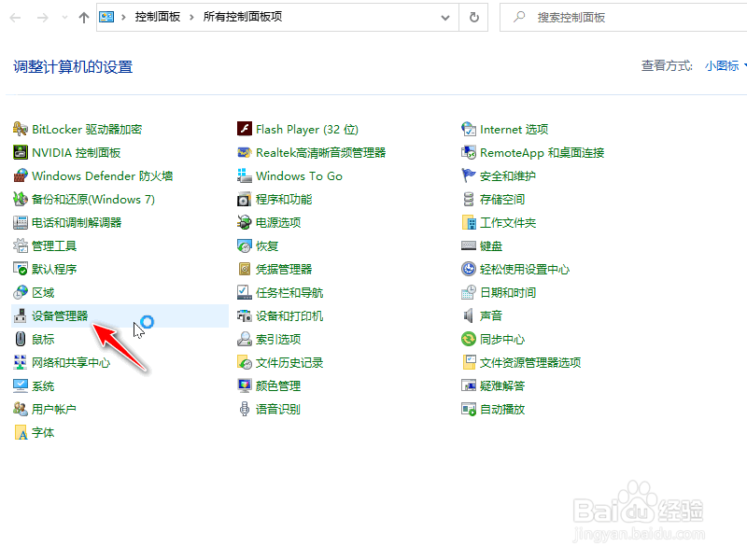Image resolution: width=747 pixels, height=560 pixels.
Task: Open Flash Player (32 位) icon
Action: 245,129
